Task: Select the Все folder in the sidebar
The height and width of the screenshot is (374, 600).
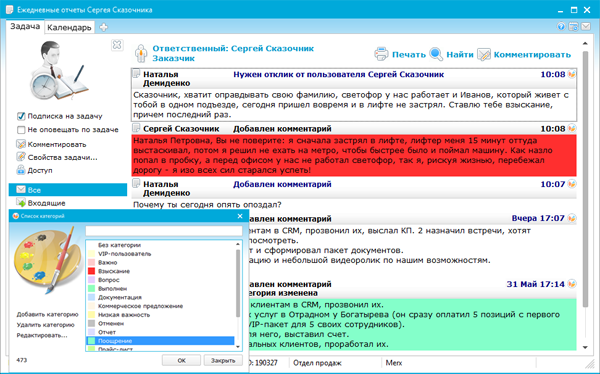Action: tap(68, 190)
